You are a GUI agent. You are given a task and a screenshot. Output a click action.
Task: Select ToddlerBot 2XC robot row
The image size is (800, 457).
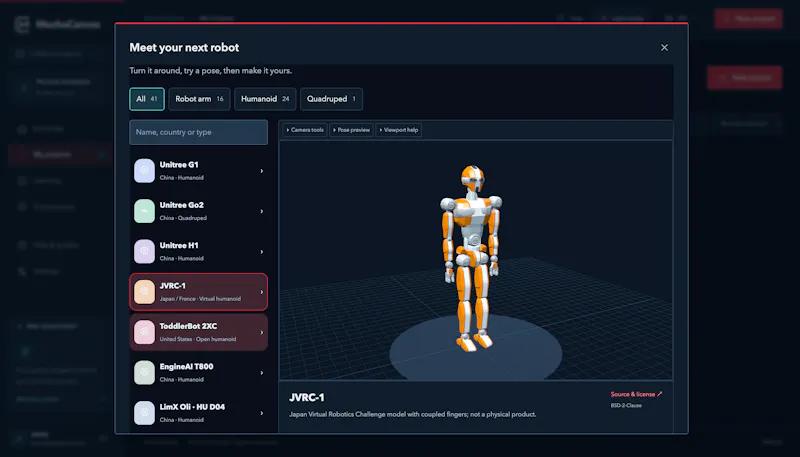198,332
